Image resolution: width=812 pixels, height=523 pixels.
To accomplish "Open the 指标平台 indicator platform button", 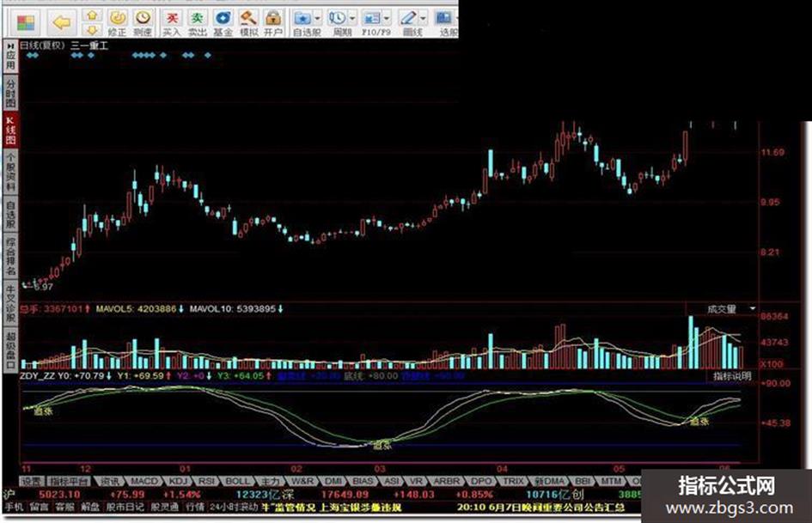I will pos(69,482).
